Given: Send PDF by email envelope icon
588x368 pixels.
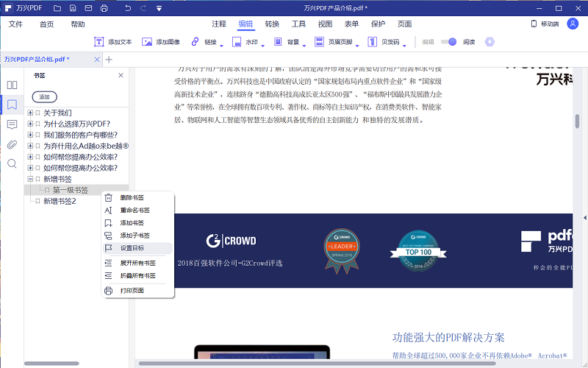Looking at the screenshot, I should (x=88, y=8).
